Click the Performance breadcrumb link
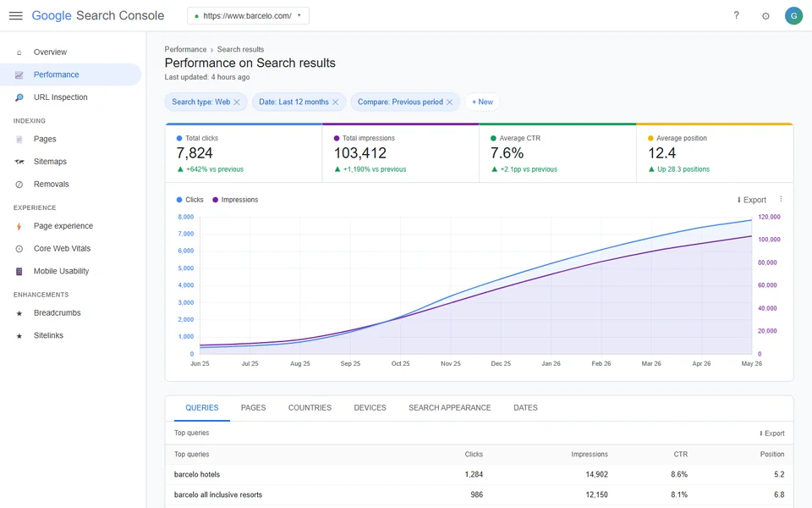The height and width of the screenshot is (508, 812). click(185, 49)
